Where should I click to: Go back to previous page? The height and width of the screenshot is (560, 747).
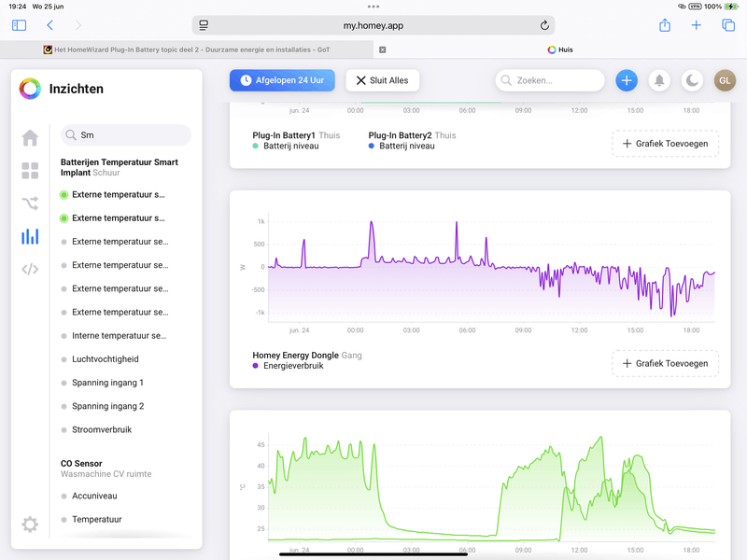tap(50, 25)
